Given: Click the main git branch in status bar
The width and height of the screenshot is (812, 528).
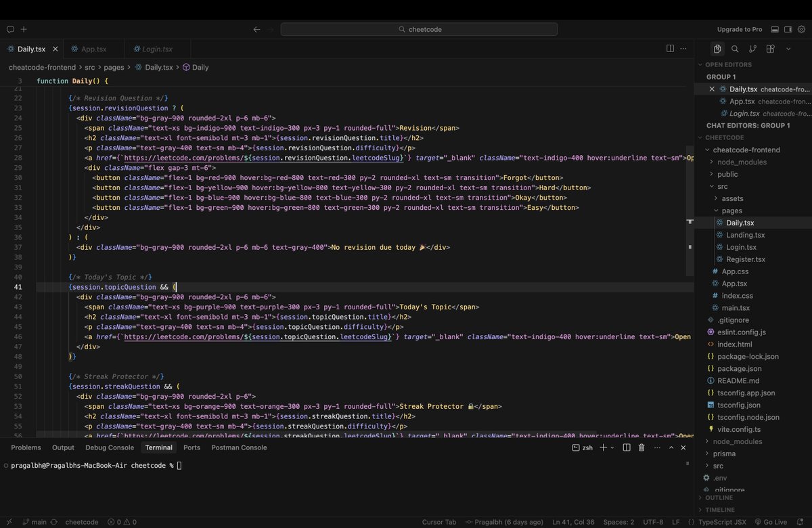Looking at the screenshot, I should click(x=35, y=522).
